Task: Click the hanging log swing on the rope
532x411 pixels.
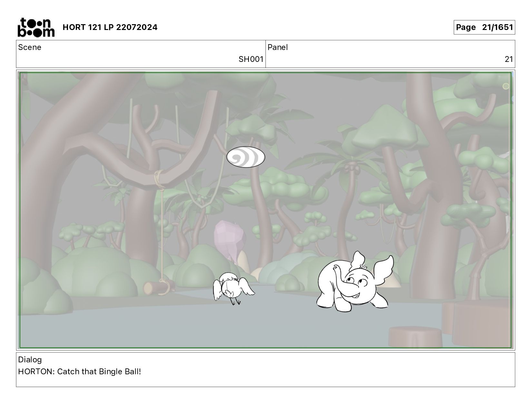Action: [x=159, y=287]
